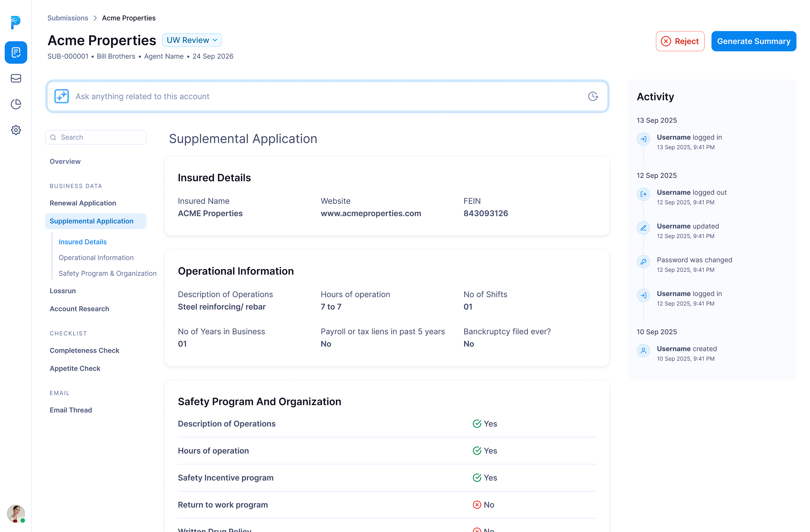Open the Completeness Check item
This screenshot has height=532, width=810.
[84, 350]
